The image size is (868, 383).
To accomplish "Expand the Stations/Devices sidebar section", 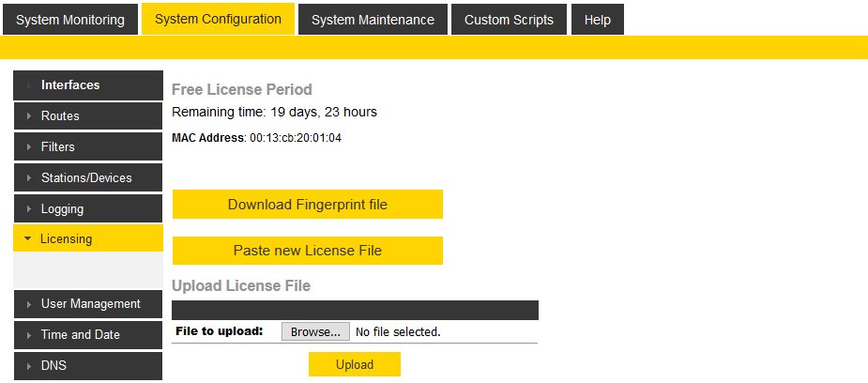I will 87,178.
